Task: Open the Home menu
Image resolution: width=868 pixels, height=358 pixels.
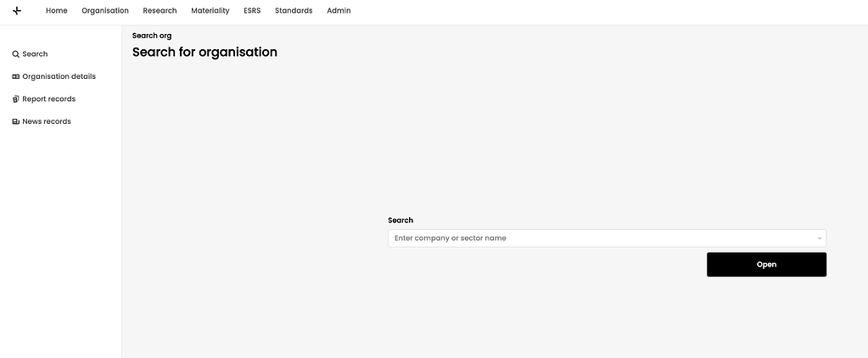Action: pyautogui.click(x=56, y=11)
